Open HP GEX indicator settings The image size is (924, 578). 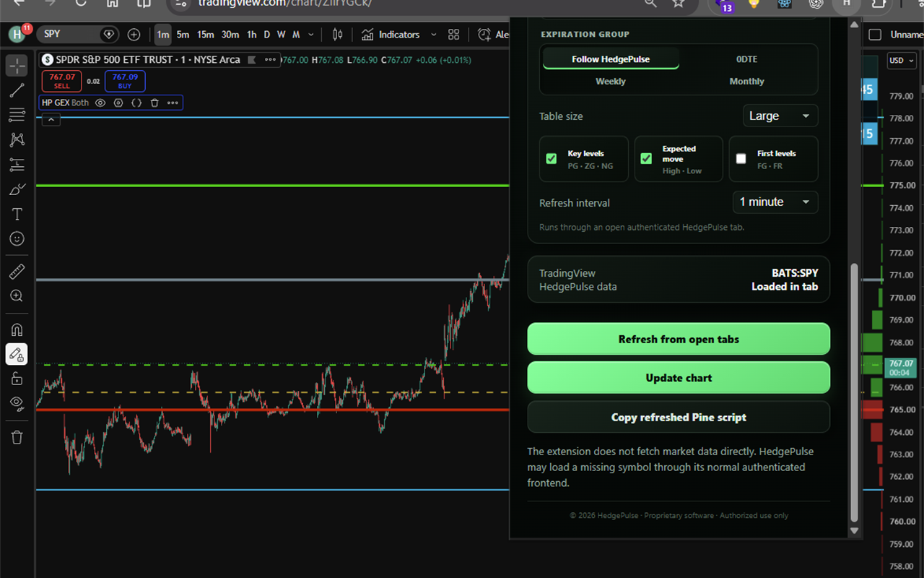pyautogui.click(x=118, y=103)
